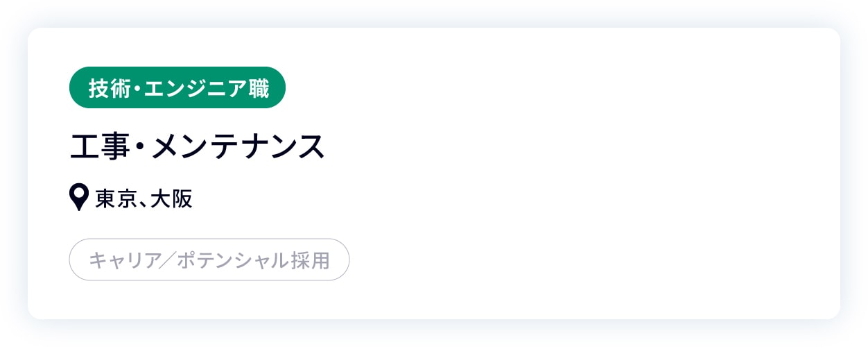Click the middle dot in the job title
This screenshot has height=347, width=868.
click(x=137, y=148)
